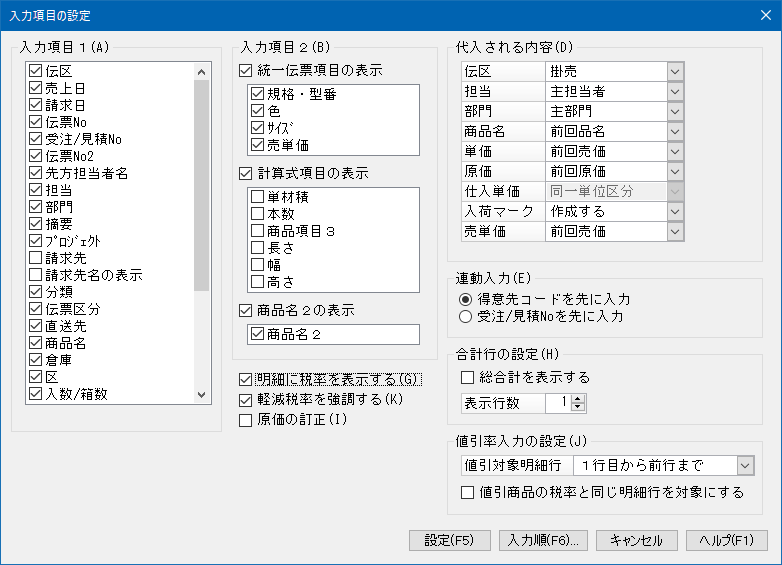
Task: Open the 値引対象明細行 dropdown
Action: tap(744, 465)
